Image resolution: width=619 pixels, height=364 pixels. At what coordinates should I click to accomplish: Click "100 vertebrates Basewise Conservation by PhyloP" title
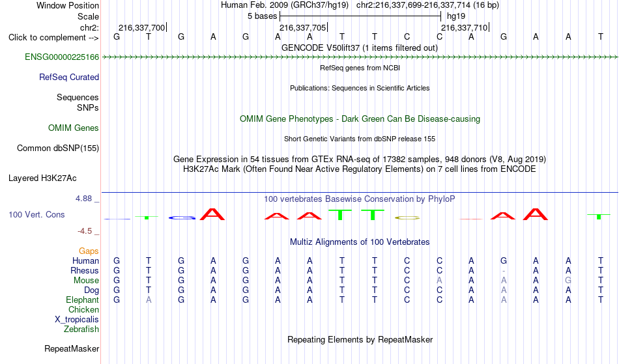point(360,199)
